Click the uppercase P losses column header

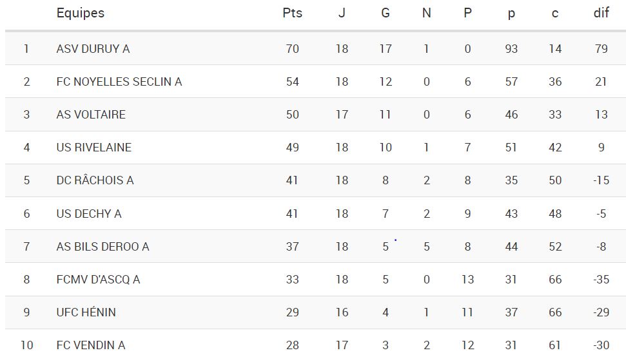tap(467, 13)
